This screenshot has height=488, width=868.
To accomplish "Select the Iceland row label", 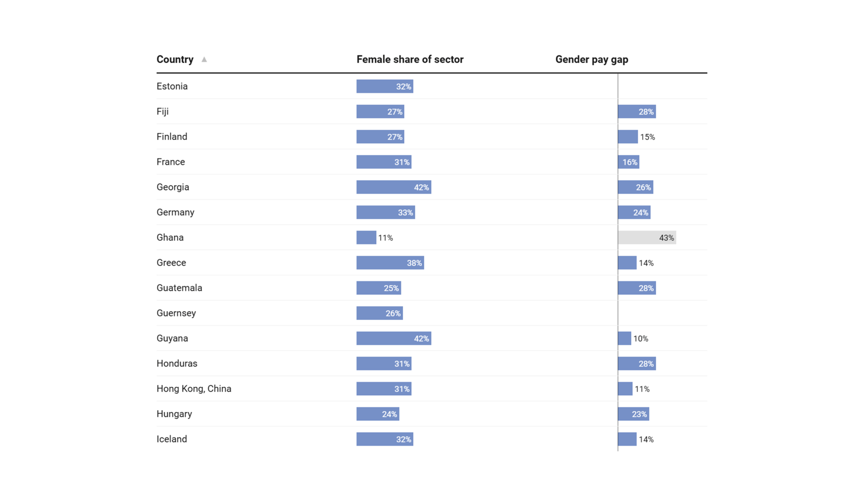I will coord(172,439).
